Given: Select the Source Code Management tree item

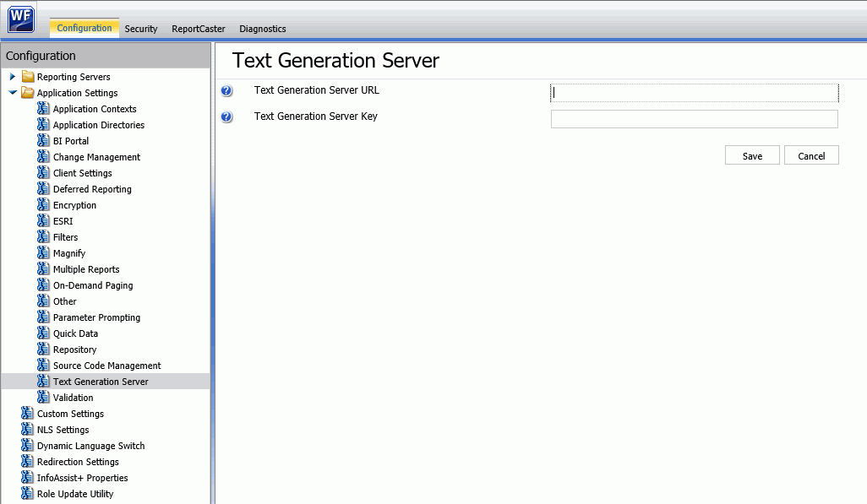Looking at the screenshot, I should click(x=107, y=366).
